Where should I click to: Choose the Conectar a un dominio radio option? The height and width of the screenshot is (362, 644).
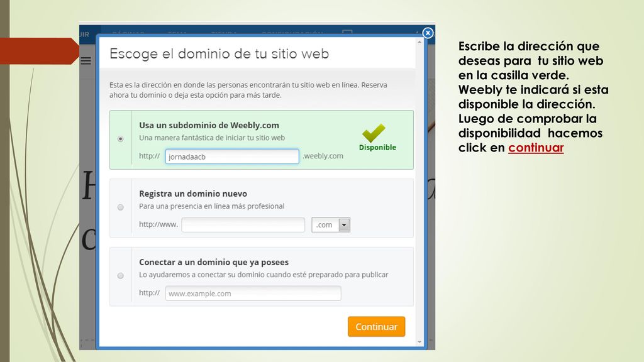coord(120,276)
